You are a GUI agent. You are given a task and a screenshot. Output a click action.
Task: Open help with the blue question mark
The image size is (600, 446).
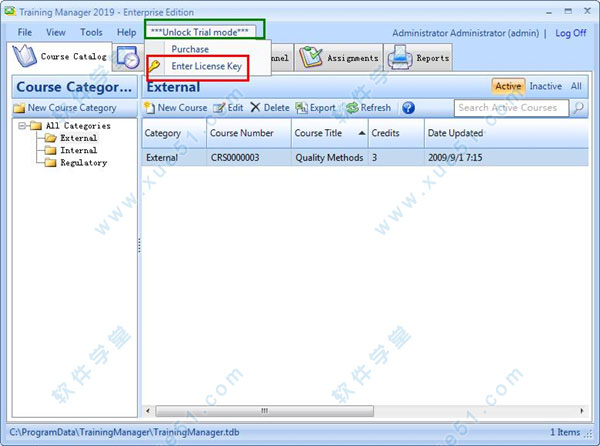point(408,108)
